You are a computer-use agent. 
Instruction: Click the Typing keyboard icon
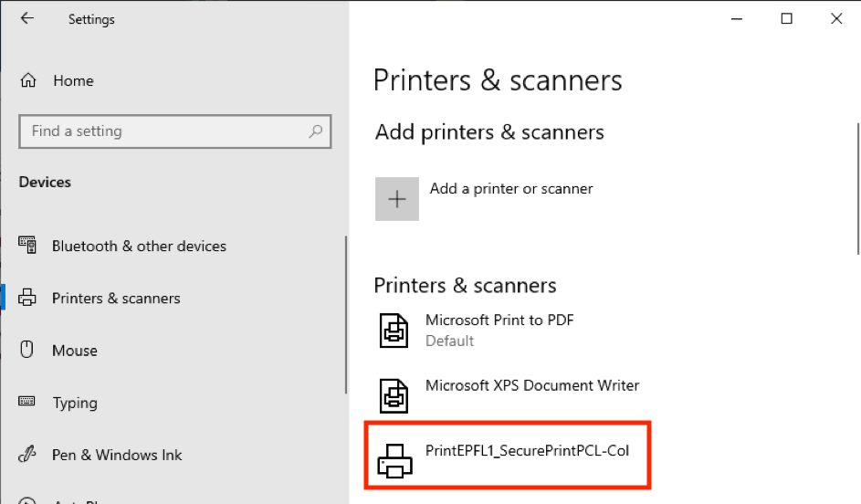click(26, 402)
